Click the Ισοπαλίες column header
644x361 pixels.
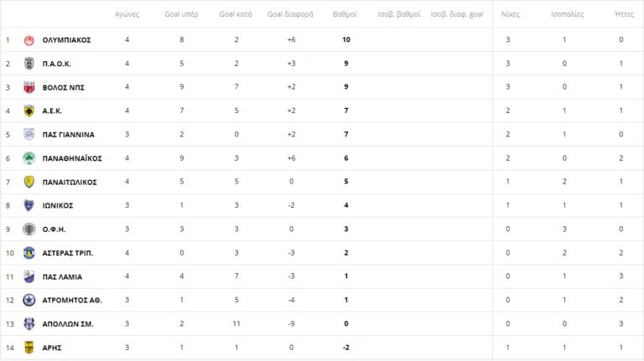point(568,15)
